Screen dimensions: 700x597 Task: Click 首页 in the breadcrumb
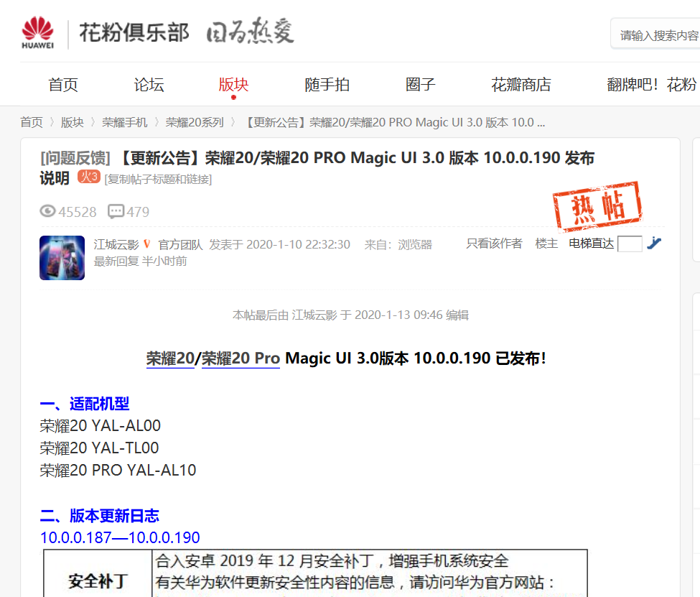pos(32,122)
